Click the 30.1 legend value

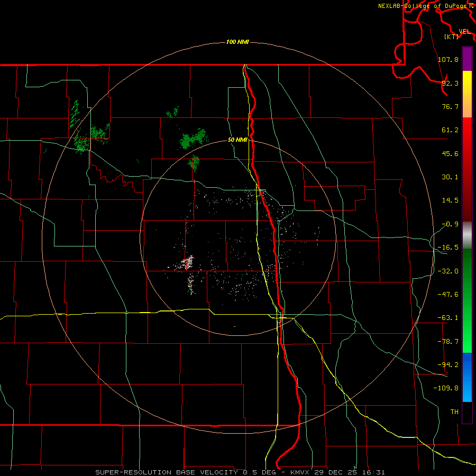450,177
